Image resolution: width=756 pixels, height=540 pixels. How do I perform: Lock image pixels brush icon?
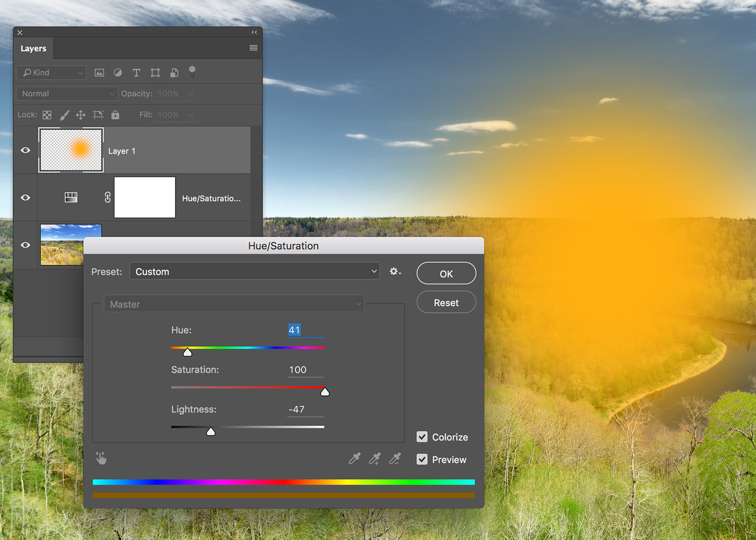[x=64, y=115]
